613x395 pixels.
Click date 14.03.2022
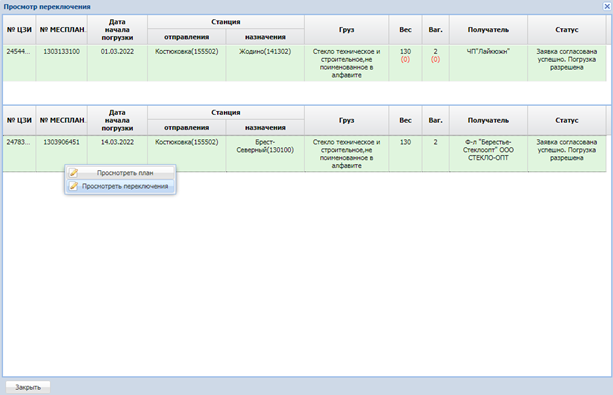[117, 142]
